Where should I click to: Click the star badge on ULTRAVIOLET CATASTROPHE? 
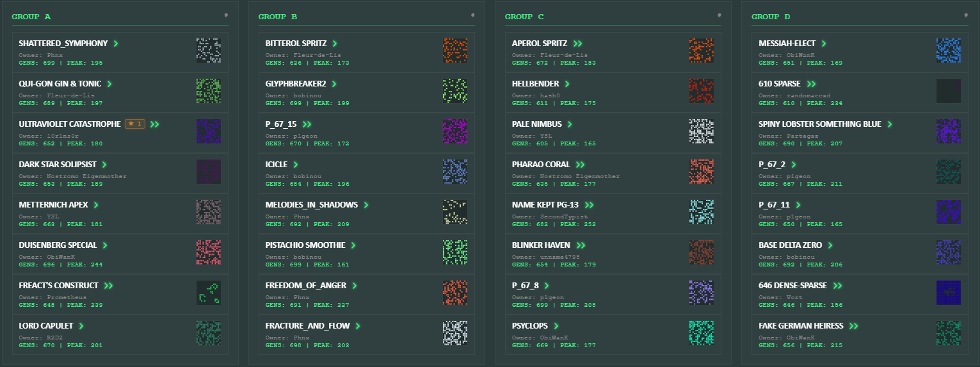click(x=135, y=124)
